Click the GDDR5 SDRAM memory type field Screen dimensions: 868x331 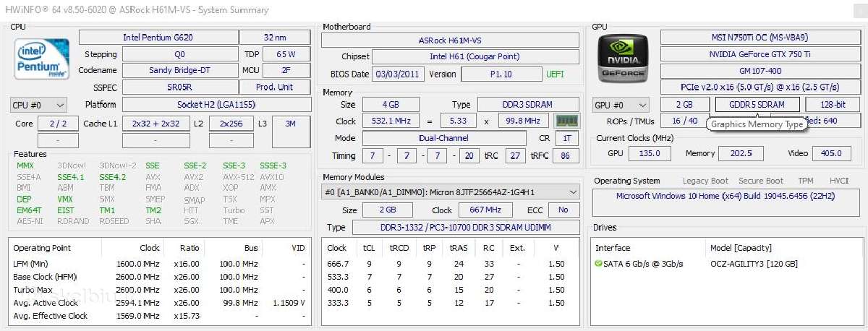click(x=757, y=105)
